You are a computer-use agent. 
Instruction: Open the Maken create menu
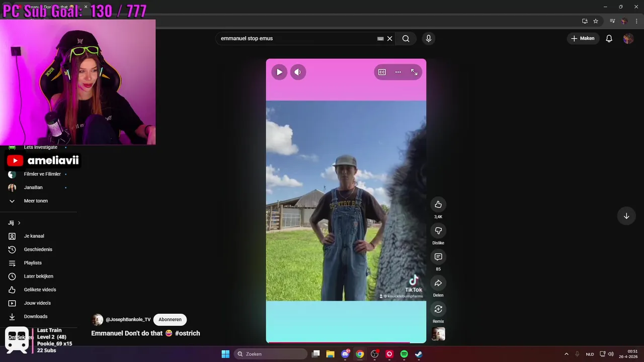pos(583,38)
